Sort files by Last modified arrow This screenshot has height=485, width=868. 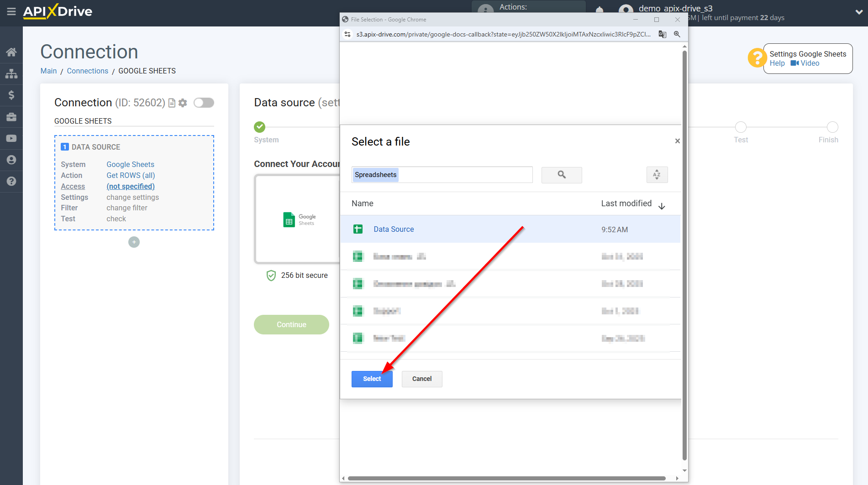[x=662, y=206]
